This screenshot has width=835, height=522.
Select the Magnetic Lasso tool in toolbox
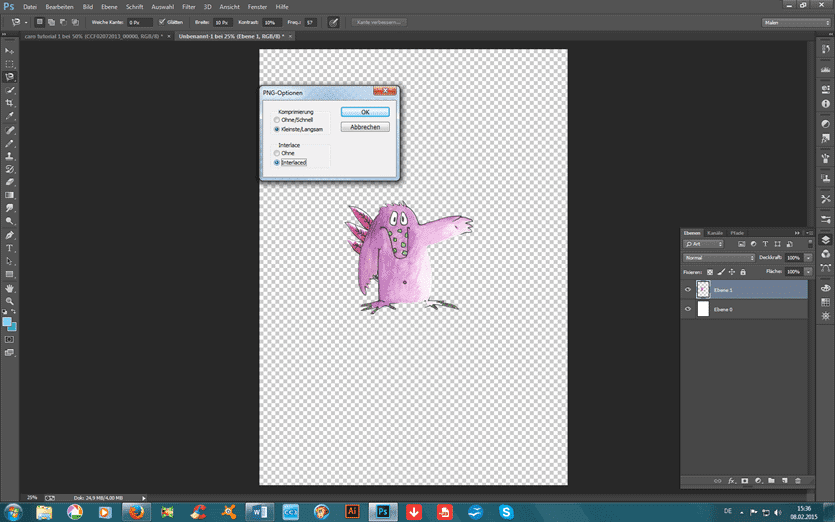(x=9, y=77)
